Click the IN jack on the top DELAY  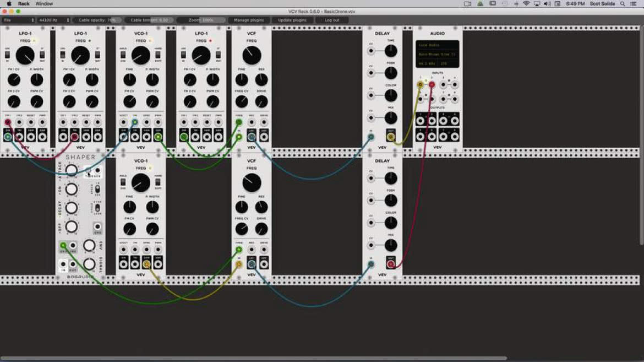pos(371,137)
